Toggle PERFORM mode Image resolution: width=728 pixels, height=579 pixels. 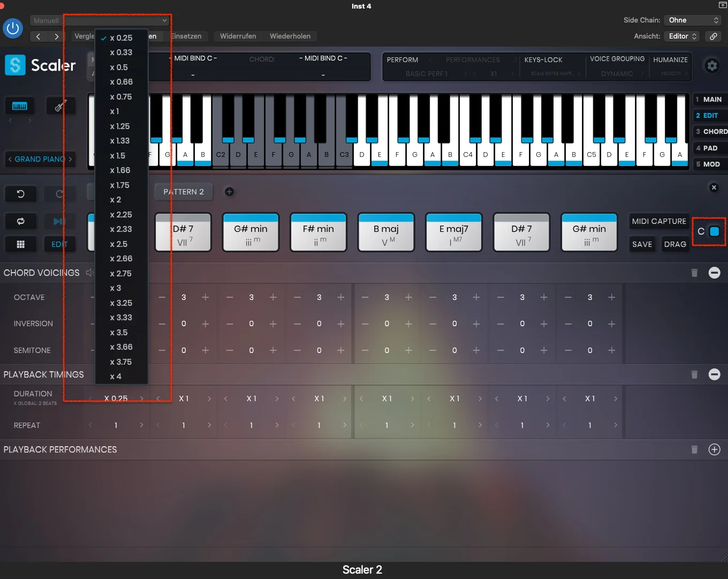coord(403,60)
